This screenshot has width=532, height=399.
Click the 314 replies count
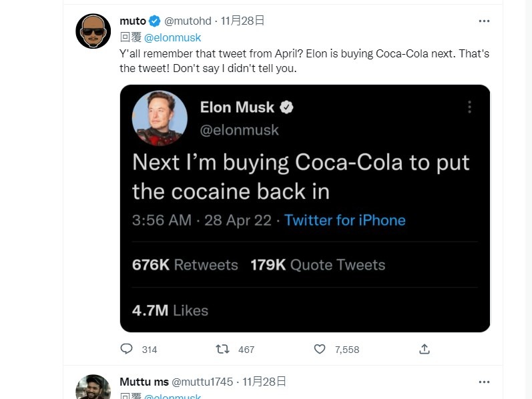[150, 350]
